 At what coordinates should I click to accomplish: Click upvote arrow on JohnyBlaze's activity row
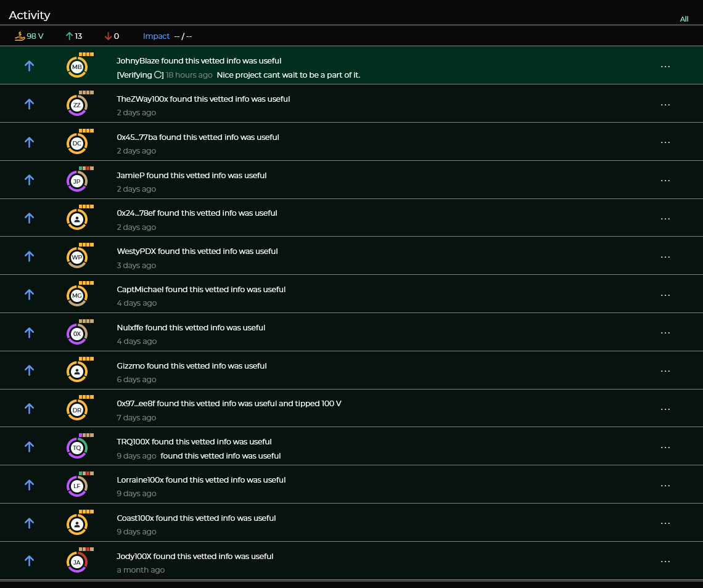coord(29,66)
